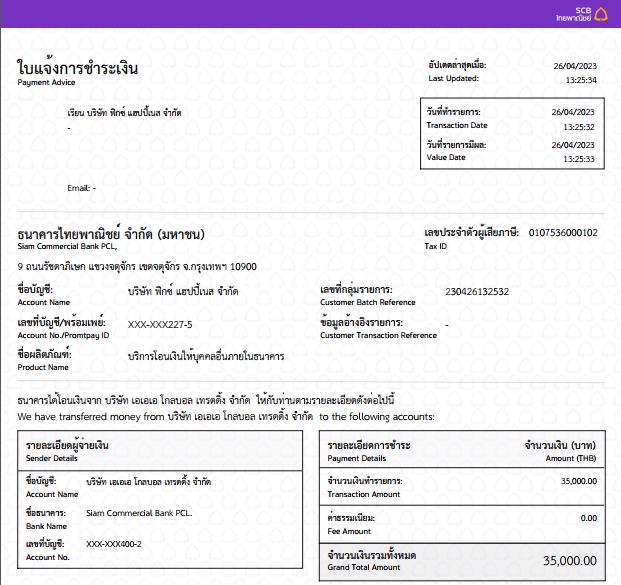The width and height of the screenshot is (621, 585).
Task: Select the 'ใบแจ้งการชำระเงิน' title text
Action: (x=78, y=68)
